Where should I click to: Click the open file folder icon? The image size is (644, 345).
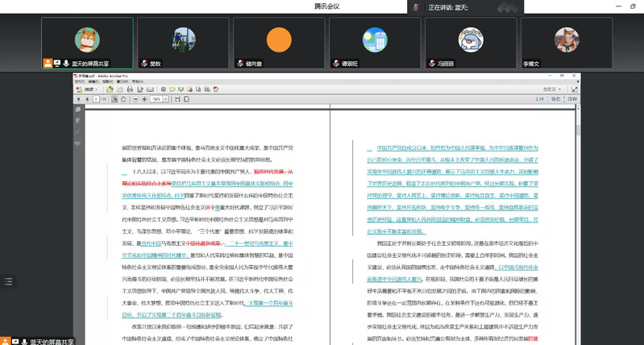tap(110, 89)
